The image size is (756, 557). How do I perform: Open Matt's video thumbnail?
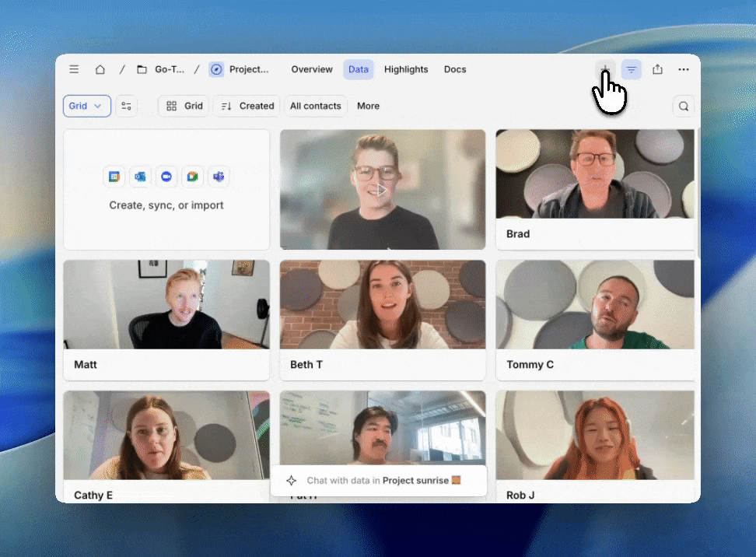[x=166, y=305]
